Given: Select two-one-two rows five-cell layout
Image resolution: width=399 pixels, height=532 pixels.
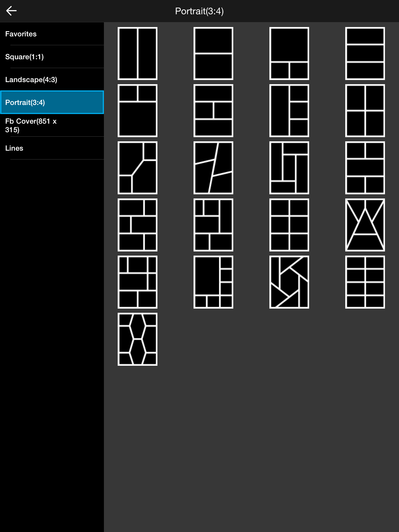Looking at the screenshot, I should [x=365, y=168].
